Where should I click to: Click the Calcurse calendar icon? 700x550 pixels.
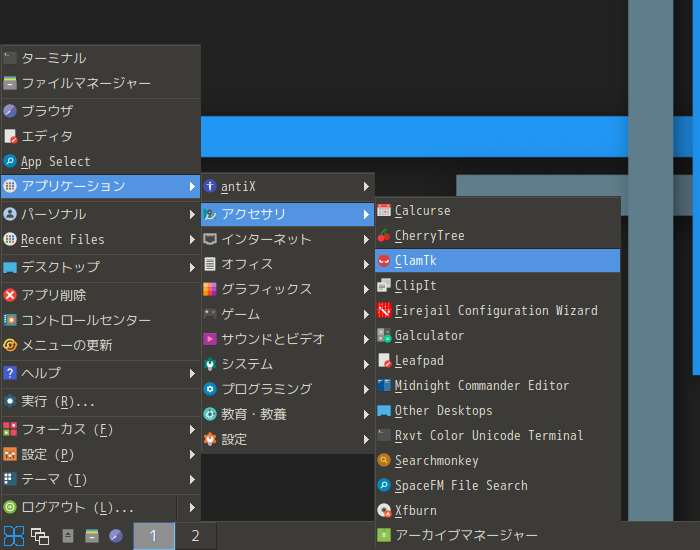[x=384, y=210]
